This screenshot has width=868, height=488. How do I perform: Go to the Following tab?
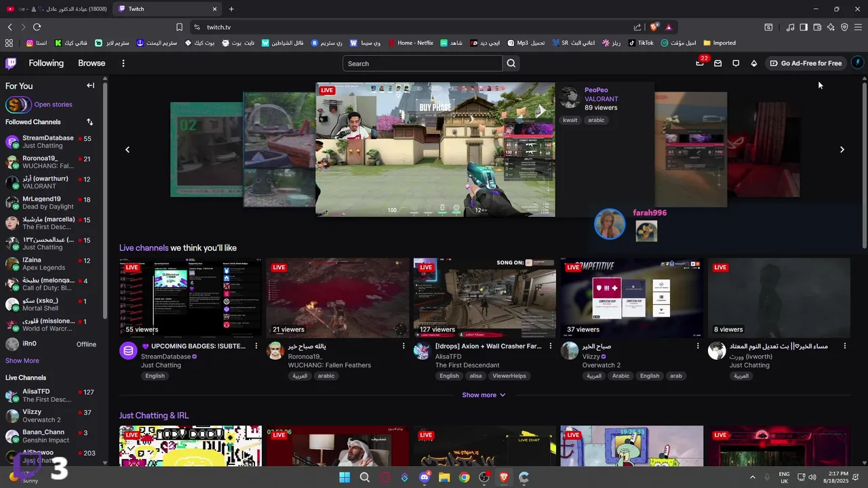[46, 63]
